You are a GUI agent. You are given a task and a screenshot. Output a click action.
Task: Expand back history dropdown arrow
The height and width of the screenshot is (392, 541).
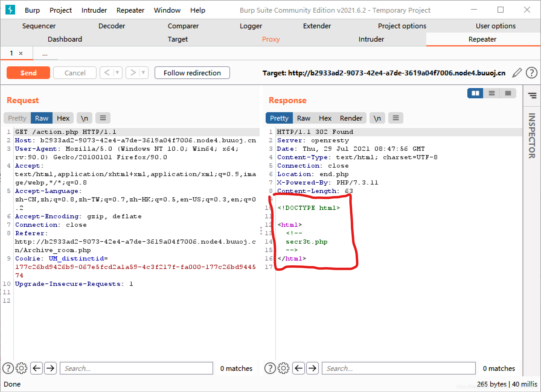[117, 73]
